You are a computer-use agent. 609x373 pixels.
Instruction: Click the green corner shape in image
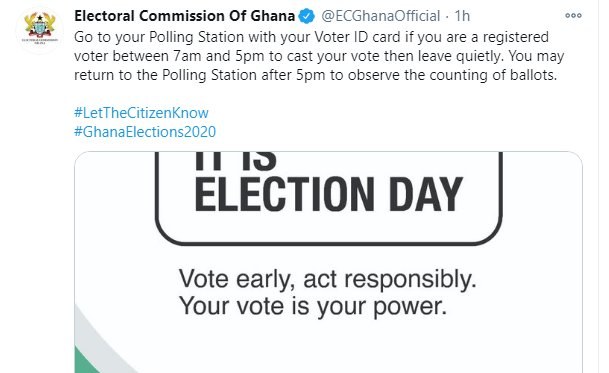click(85, 361)
